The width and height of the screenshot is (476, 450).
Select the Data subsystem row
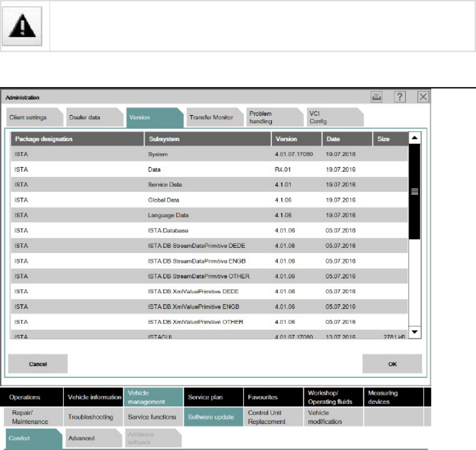pyautogui.click(x=209, y=170)
